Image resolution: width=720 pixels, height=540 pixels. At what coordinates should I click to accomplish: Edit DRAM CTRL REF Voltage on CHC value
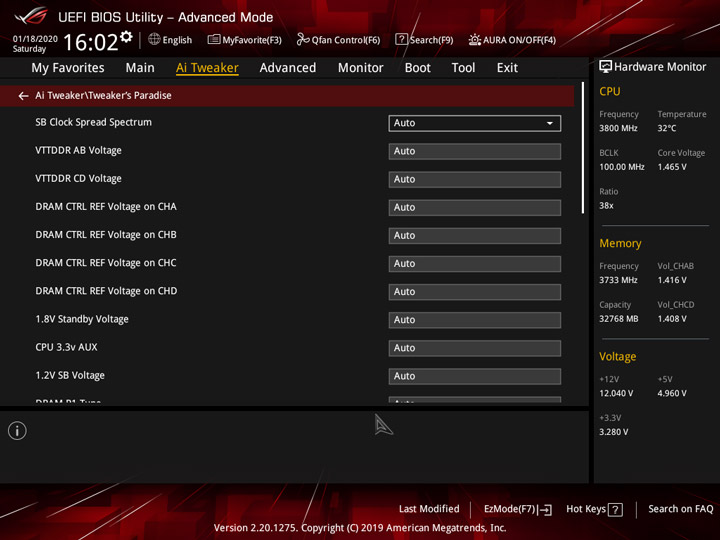coord(474,264)
